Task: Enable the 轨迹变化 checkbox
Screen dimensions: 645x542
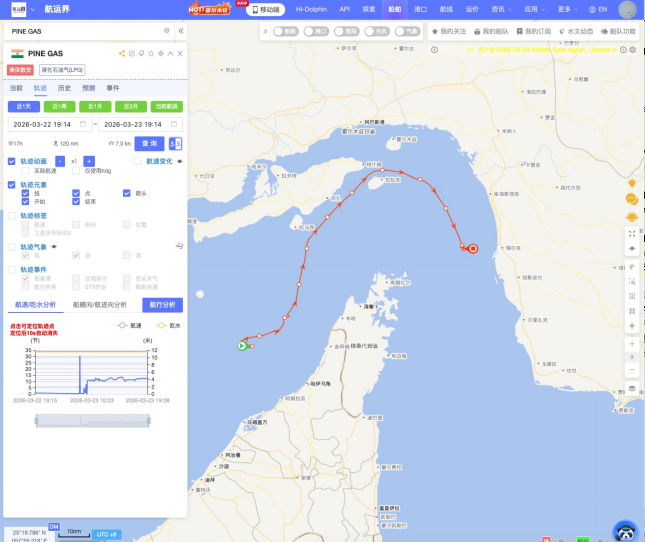Action: coord(138,161)
